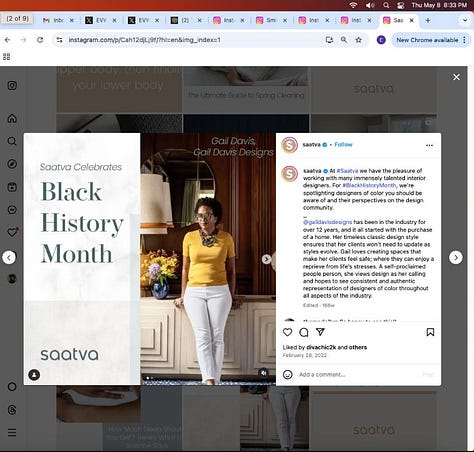This screenshot has width=474, height=452.
Task: Show tagged people icon on photo
Action: [x=34, y=375]
